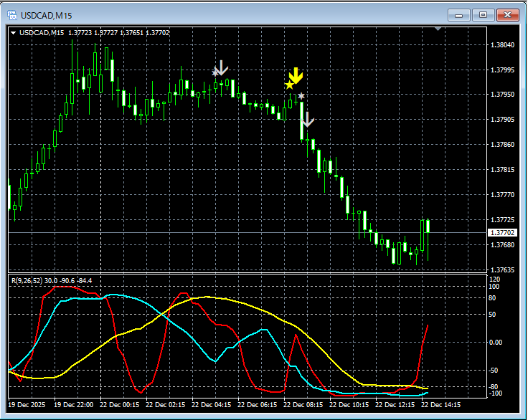Click the yellow down arrow sell signal
This screenshot has height=420, width=528.
(x=296, y=75)
